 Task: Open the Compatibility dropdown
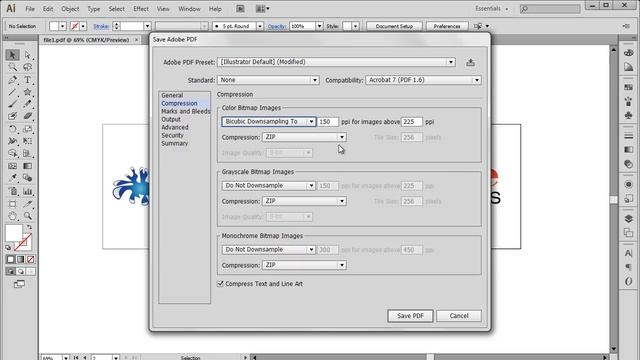[423, 80]
